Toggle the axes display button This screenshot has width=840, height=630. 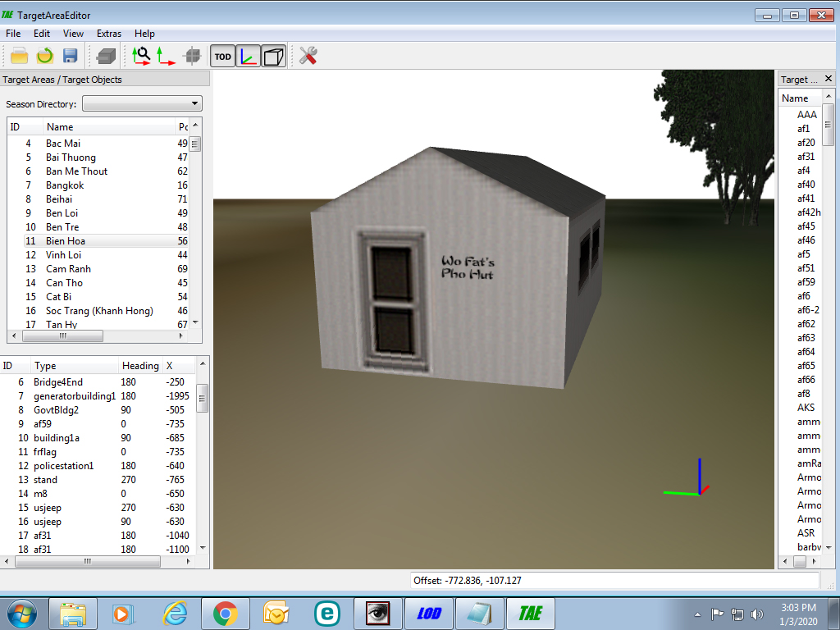[248, 57]
